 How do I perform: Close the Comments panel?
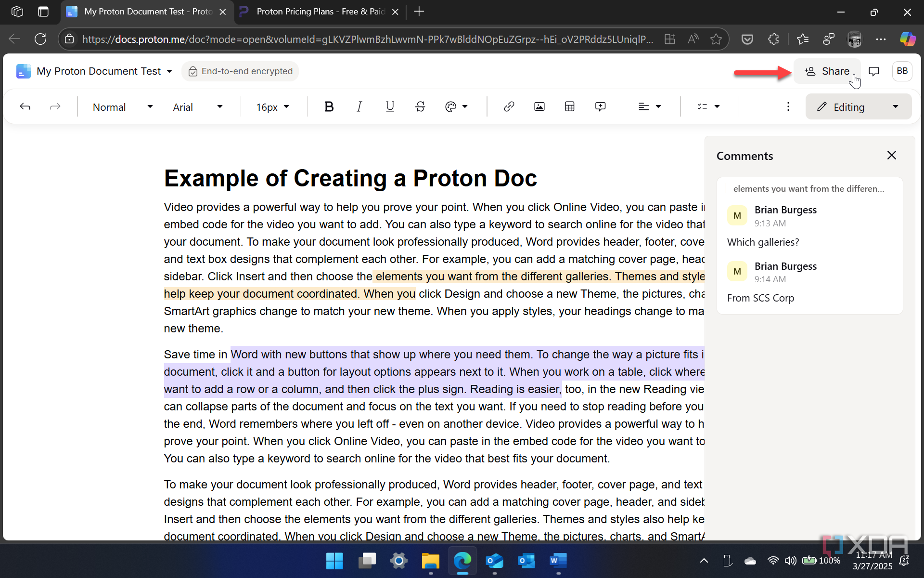891,155
